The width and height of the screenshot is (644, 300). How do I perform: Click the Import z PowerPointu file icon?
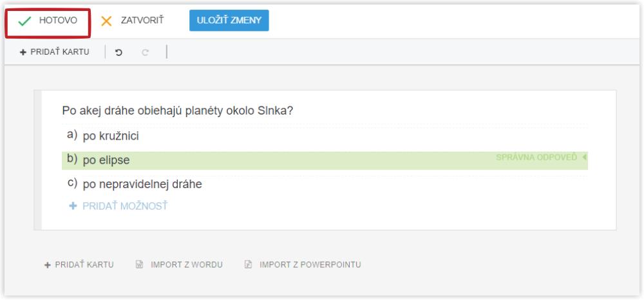tap(248, 265)
